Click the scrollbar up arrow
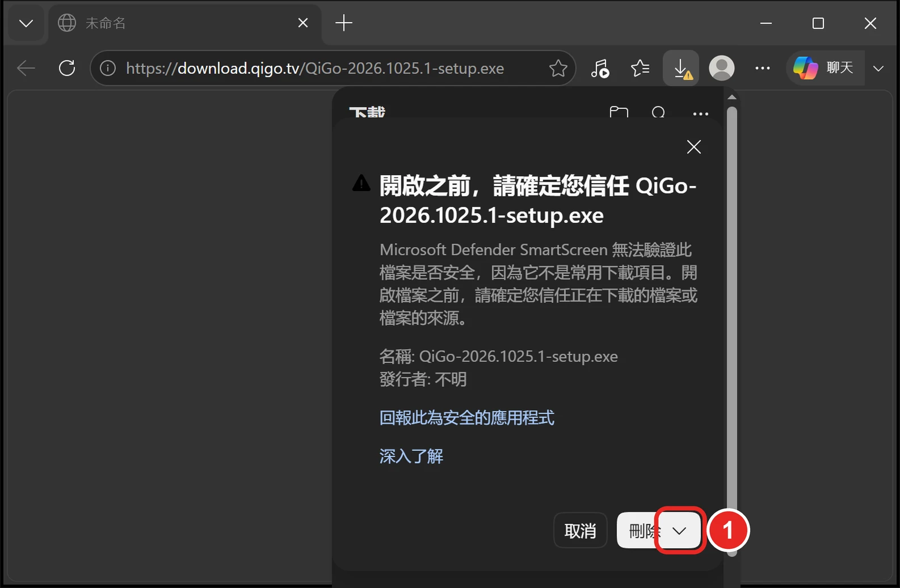Viewport: 900px width, 588px height. pyautogui.click(x=732, y=98)
